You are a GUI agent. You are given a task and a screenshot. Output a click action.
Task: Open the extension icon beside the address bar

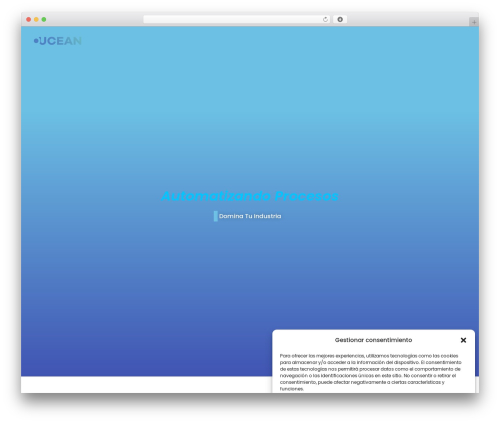[340, 19]
